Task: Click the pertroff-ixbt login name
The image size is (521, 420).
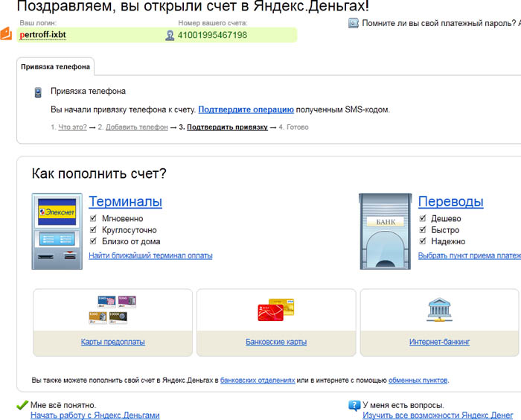Action: point(43,35)
